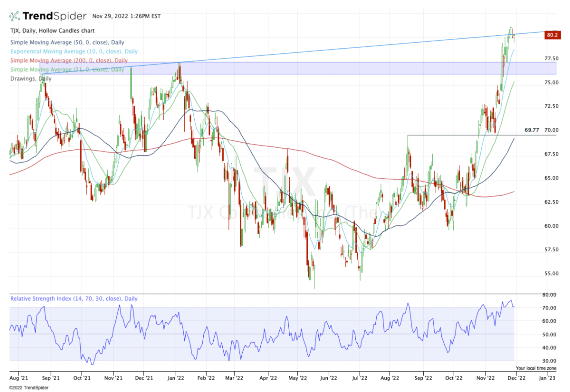Click the shaded blue resistance zone rectangle
Viewport: 570px width, 392px height.
pyautogui.click(x=332, y=68)
